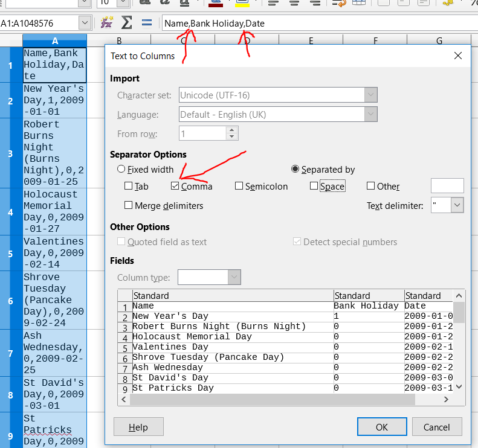Viewport: 478px width, 448px height.
Task: Uncheck the Comma separator checkbox
Action: [x=175, y=186]
